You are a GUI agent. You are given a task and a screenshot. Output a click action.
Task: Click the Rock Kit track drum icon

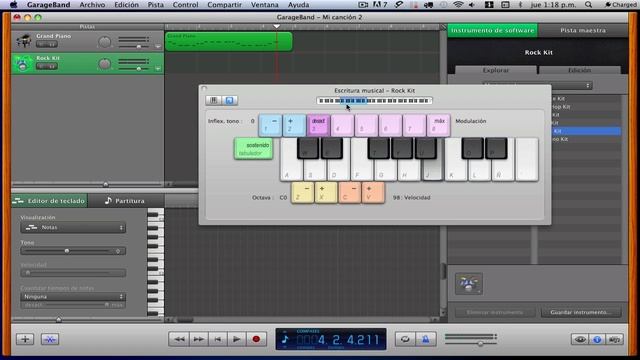(x=23, y=63)
